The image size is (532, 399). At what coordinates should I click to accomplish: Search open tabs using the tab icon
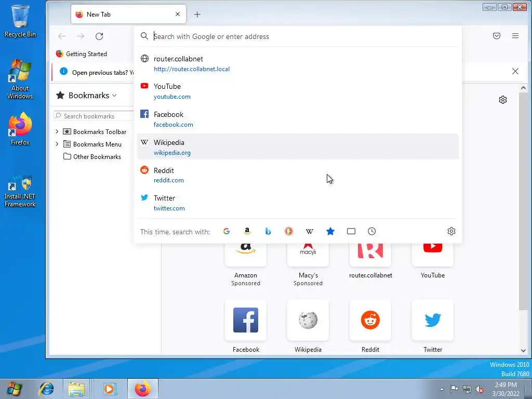[x=351, y=231]
